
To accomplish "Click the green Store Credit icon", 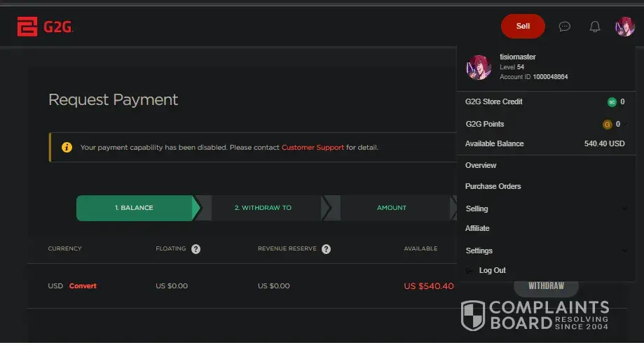I will pos(612,102).
